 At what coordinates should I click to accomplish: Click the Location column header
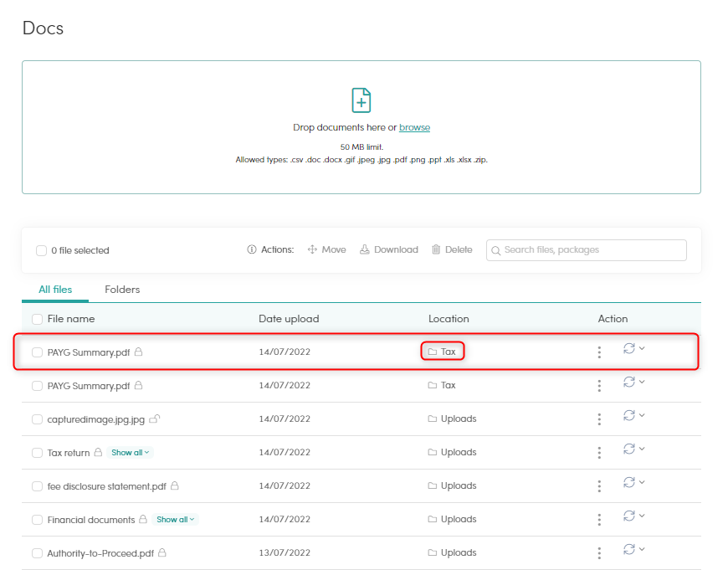(x=449, y=319)
